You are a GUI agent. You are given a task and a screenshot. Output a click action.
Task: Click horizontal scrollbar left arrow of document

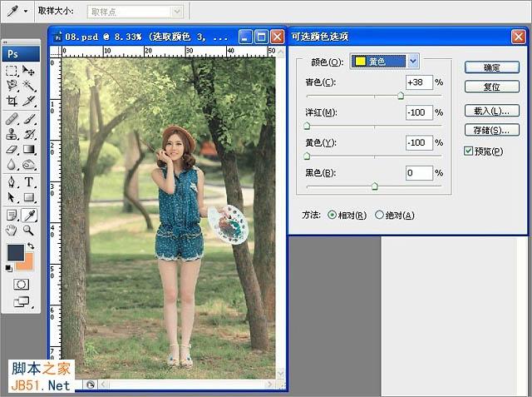pos(103,385)
